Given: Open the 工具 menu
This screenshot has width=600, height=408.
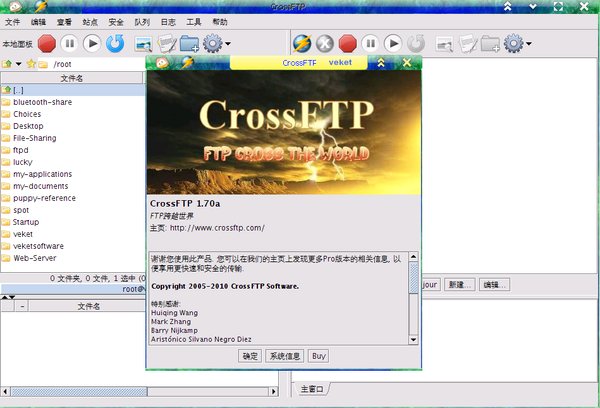Looking at the screenshot, I should (194, 22).
